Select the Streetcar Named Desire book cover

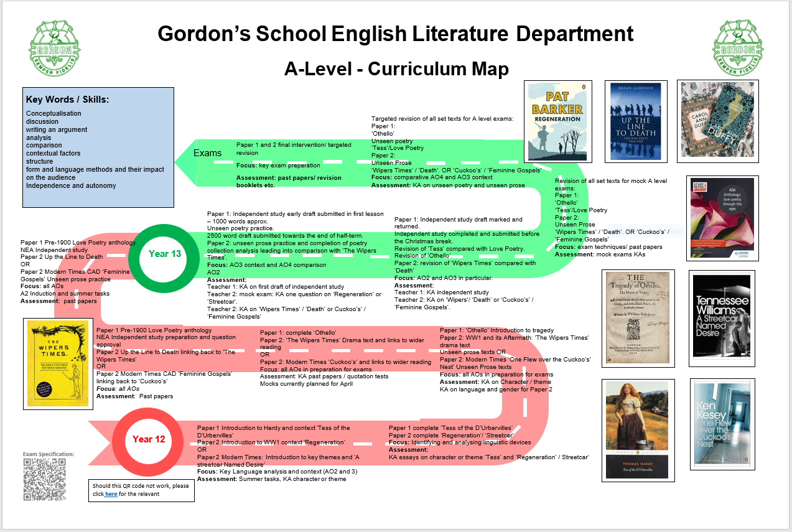point(722,317)
